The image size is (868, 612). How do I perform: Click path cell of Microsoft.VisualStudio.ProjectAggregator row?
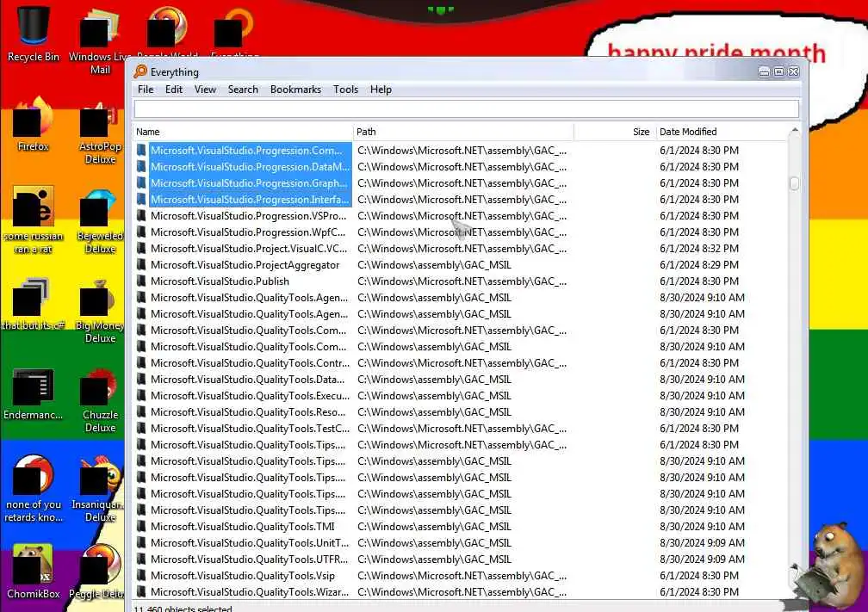pos(434,264)
